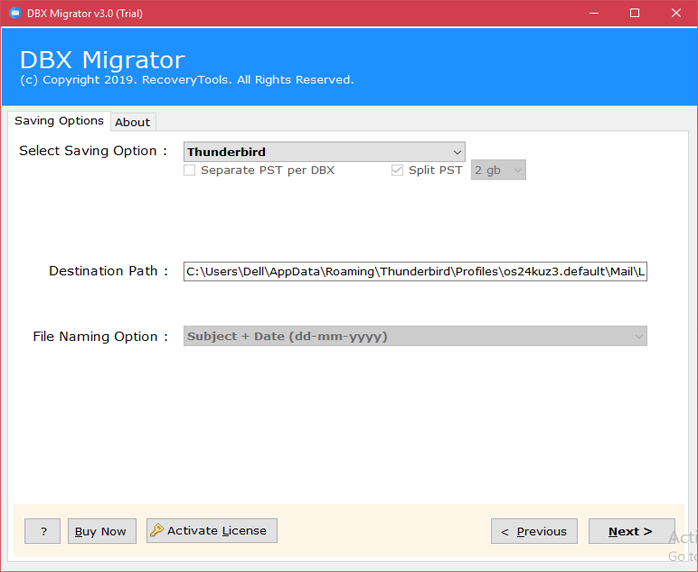Click the ? help button

tap(43, 531)
